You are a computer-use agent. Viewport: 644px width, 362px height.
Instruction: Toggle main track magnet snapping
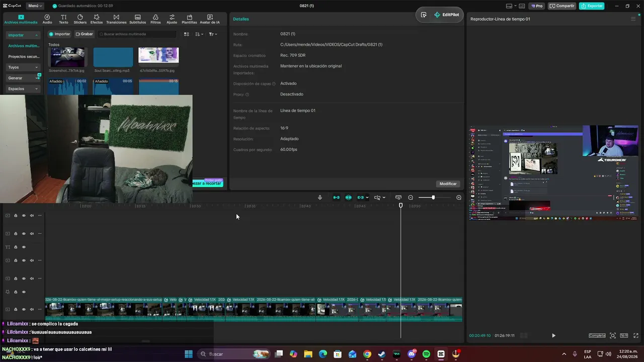336,198
